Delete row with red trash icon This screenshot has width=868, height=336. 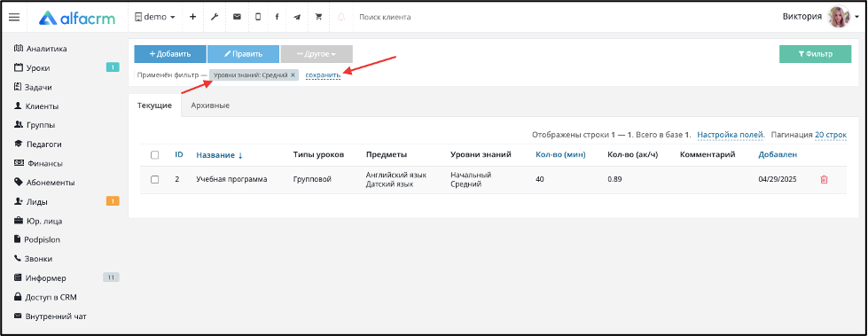click(x=824, y=179)
